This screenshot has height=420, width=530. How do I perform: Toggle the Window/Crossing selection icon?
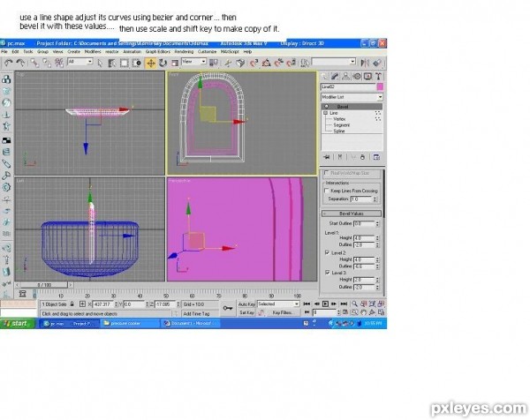[x=137, y=64]
